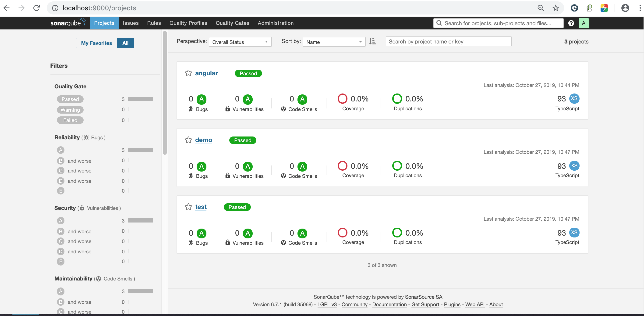Open the Documentation link in footer
Screen dimensions: 644x316
(x=389, y=305)
